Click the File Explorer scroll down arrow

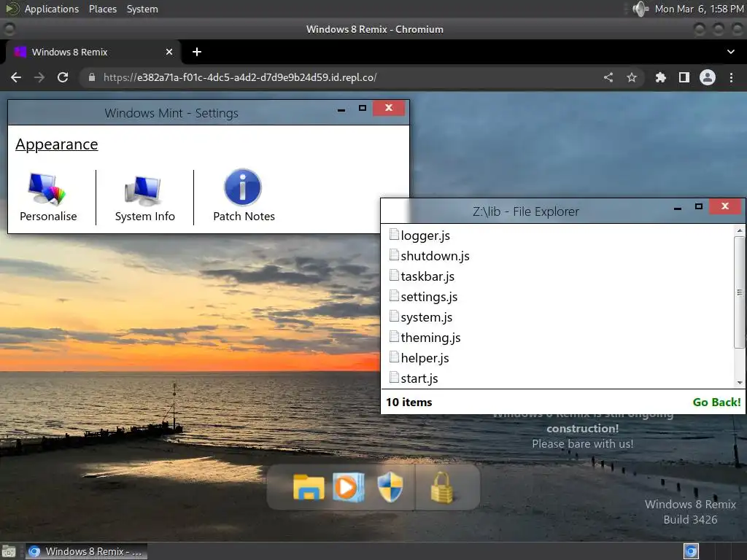coord(740,382)
